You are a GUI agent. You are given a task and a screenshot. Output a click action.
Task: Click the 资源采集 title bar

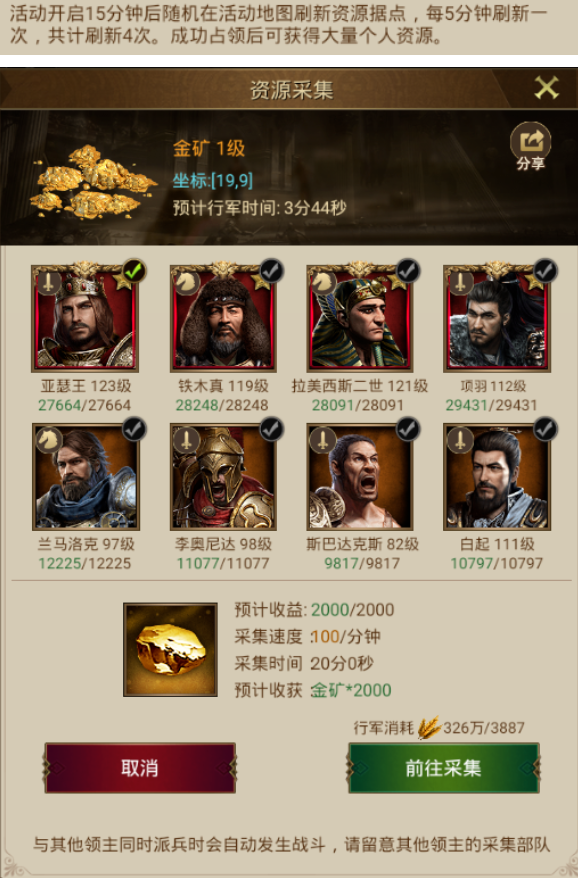pyautogui.click(x=289, y=89)
